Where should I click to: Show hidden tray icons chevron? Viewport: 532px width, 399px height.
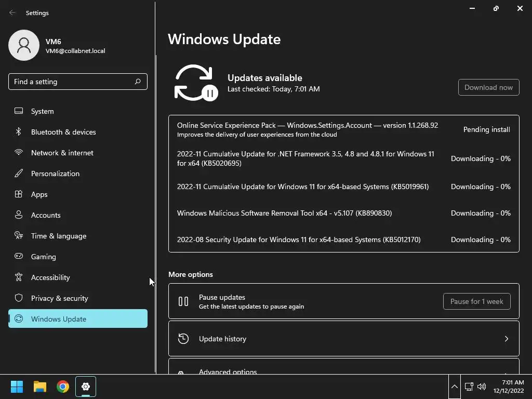(x=455, y=387)
